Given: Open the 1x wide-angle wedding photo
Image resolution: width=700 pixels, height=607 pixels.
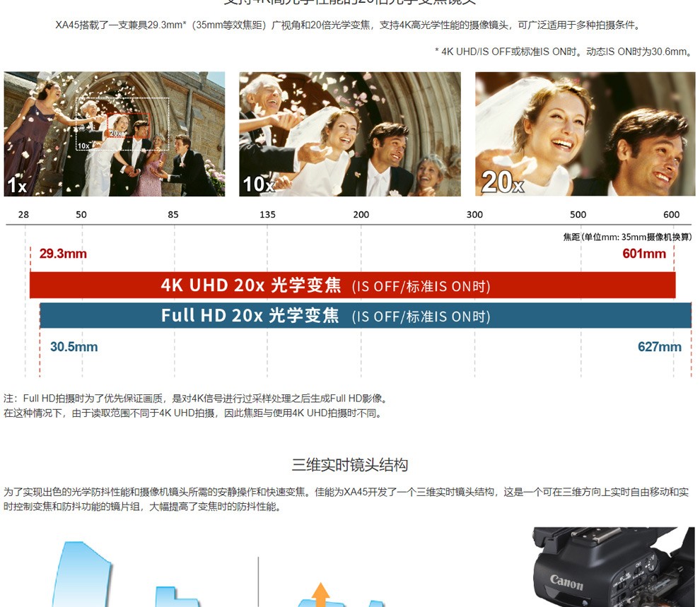Looking at the screenshot, I should click(x=115, y=134).
